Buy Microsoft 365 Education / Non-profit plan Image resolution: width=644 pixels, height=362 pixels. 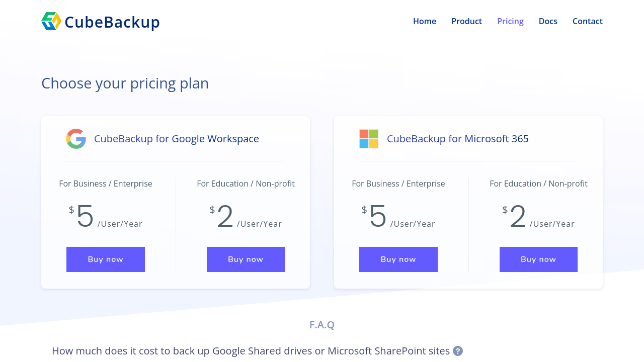pyautogui.click(x=538, y=259)
